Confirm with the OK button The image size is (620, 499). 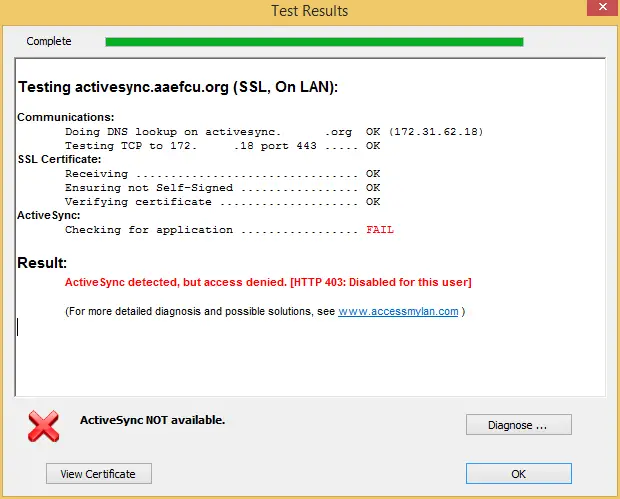point(518,473)
